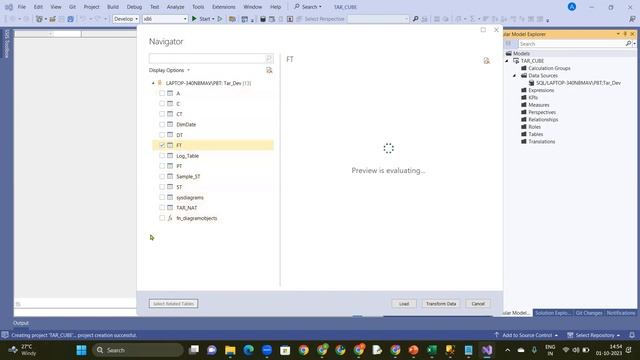640x360 pixels.
Task: Click the Windows taskbar Search box
Action: tap(138, 350)
